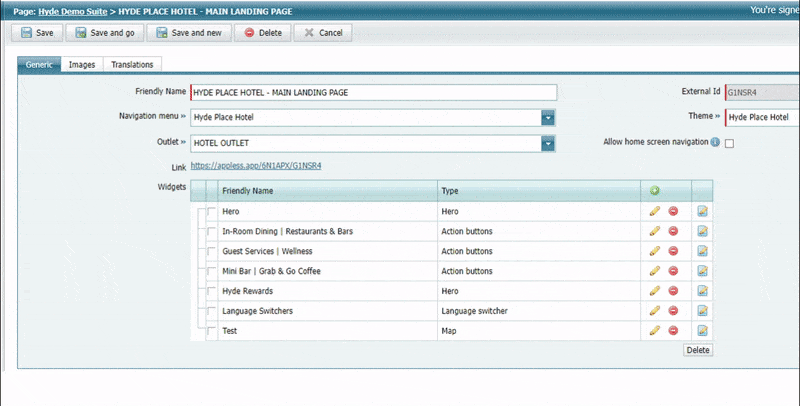800x406 pixels.
Task: Tick the Test row checkbox
Action: point(211,331)
